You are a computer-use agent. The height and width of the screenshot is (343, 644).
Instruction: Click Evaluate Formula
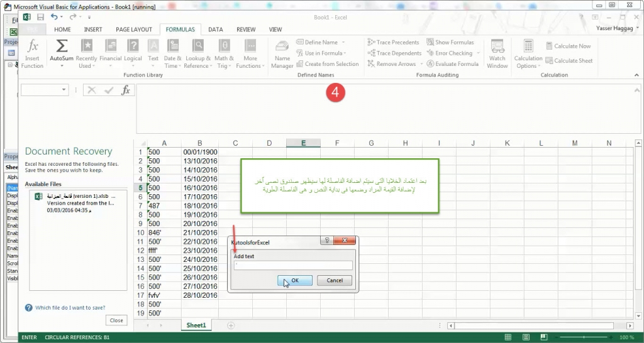[452, 63]
